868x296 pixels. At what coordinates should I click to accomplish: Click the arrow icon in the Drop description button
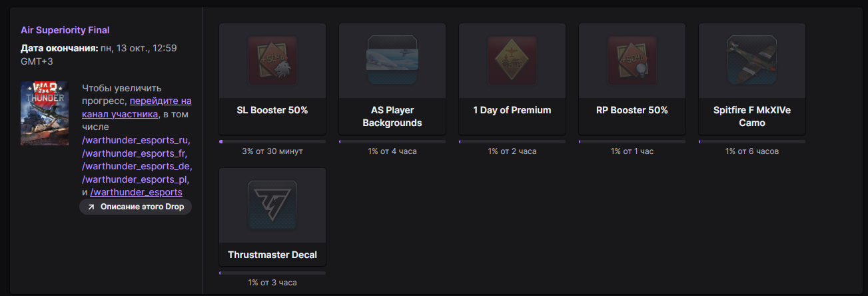(91, 207)
